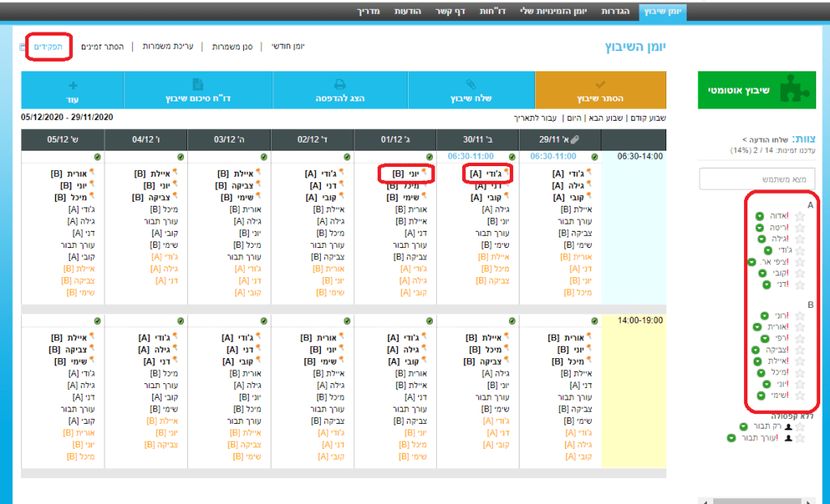This screenshot has width=830, height=504.
Task: Toggle the star next to אדוה in group A
Action: (x=800, y=217)
